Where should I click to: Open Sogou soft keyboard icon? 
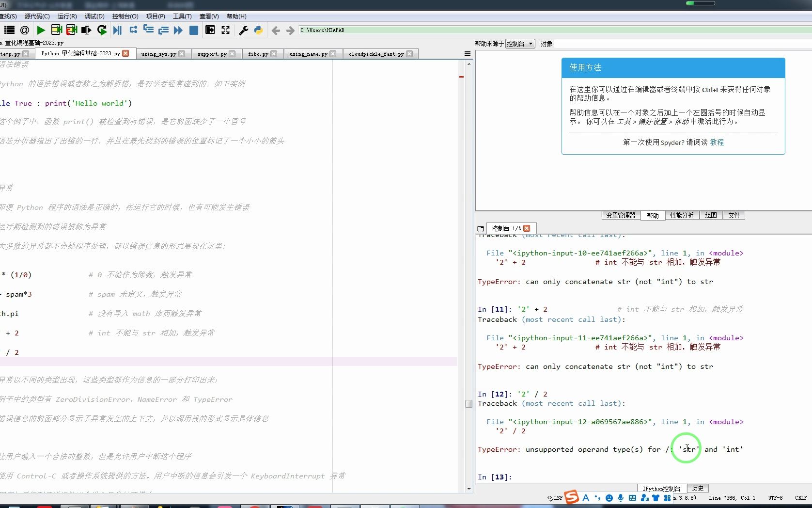[x=632, y=498]
